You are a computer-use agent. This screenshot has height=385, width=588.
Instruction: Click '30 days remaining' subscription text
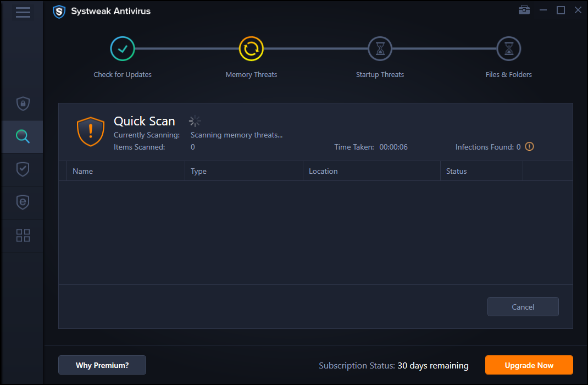[x=433, y=365]
